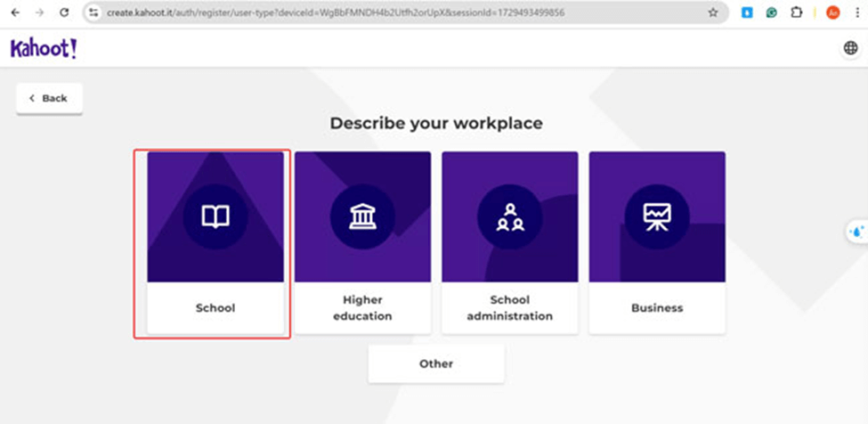Click the people group icon for School administration
The height and width of the screenshot is (424, 868).
(x=510, y=217)
